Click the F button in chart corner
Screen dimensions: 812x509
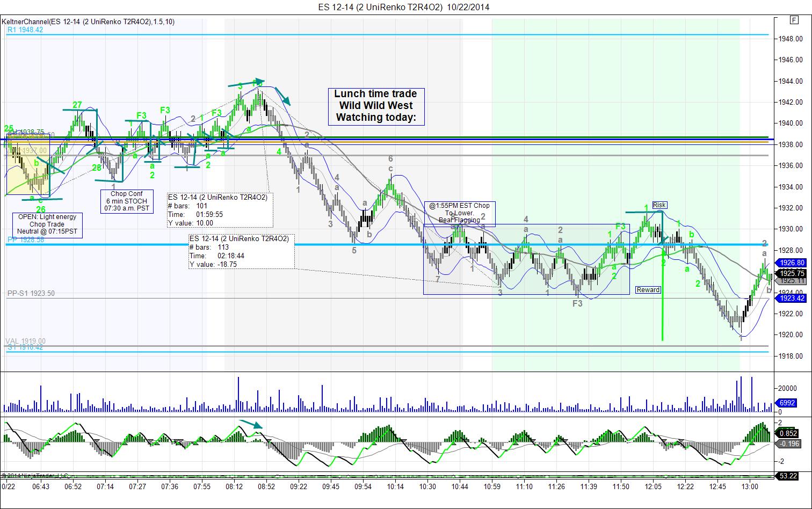(794, 20)
